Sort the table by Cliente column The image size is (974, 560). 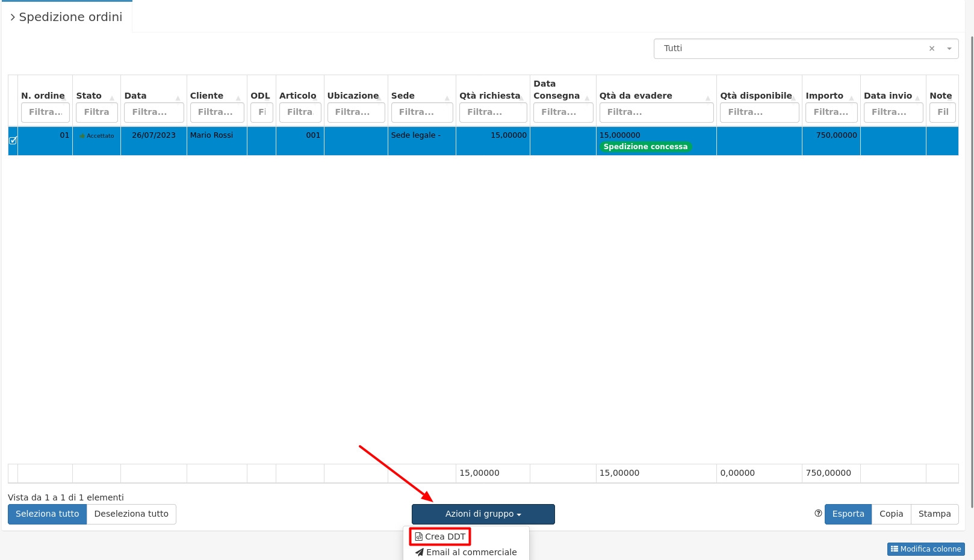coord(207,96)
